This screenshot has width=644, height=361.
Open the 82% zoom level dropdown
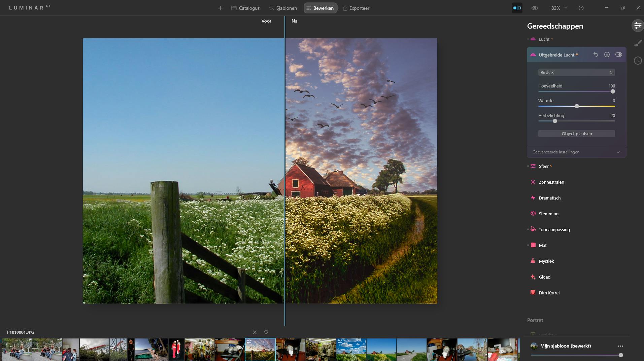point(559,8)
